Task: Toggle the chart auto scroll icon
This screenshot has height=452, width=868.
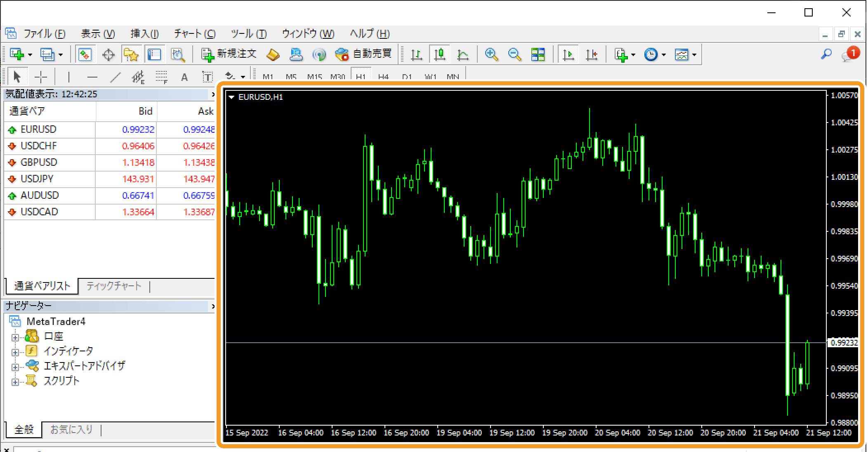Action: [568, 54]
